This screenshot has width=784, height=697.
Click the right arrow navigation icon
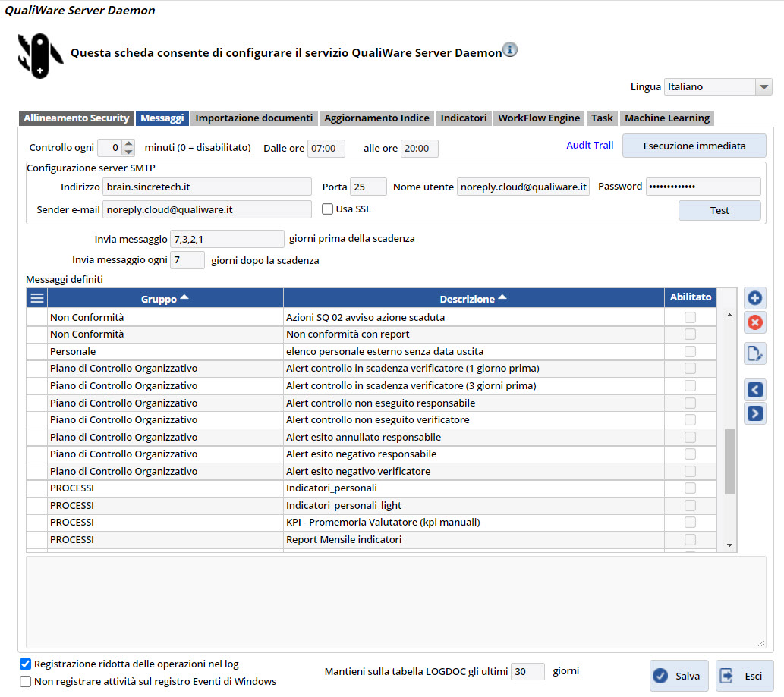point(754,413)
